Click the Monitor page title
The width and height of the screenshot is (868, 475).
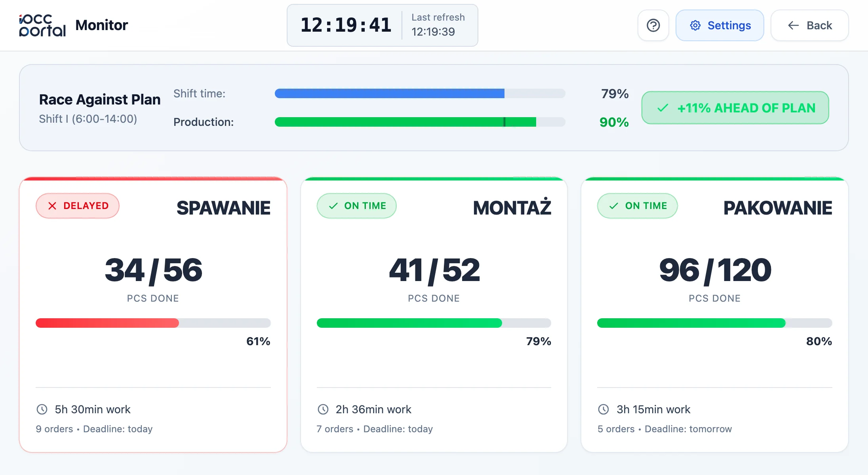(101, 25)
